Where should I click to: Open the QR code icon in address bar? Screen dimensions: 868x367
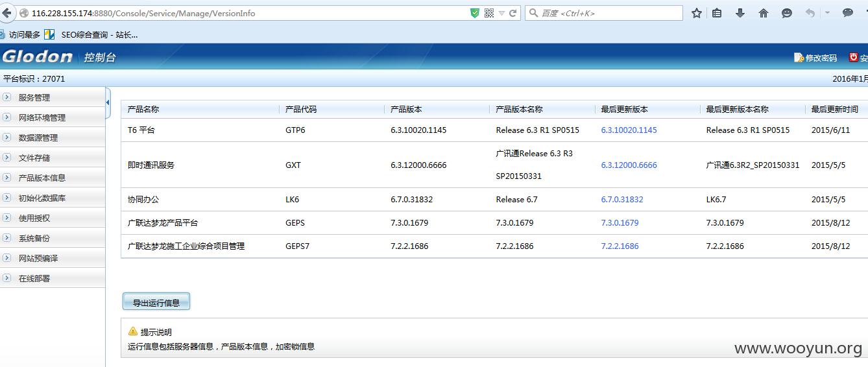coord(489,13)
